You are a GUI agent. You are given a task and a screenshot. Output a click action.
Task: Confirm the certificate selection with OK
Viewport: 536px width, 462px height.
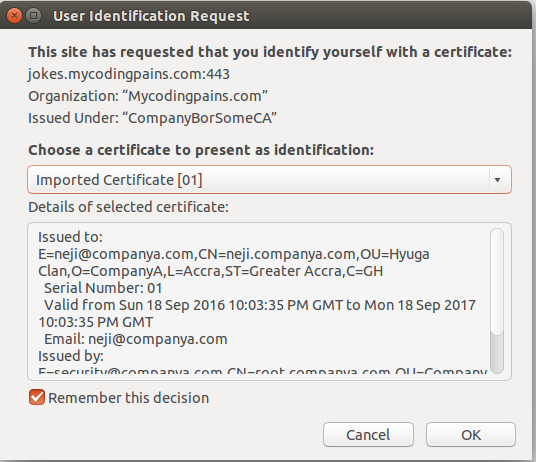point(471,435)
